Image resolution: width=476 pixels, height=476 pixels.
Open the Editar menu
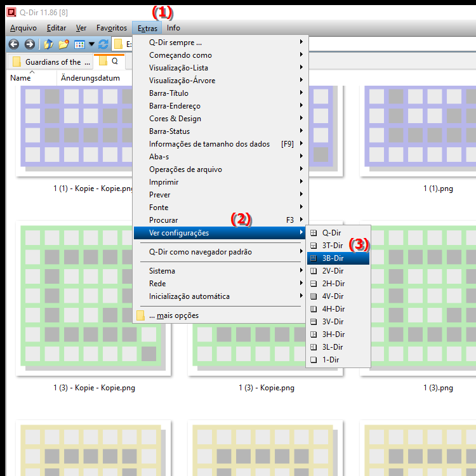[56, 28]
